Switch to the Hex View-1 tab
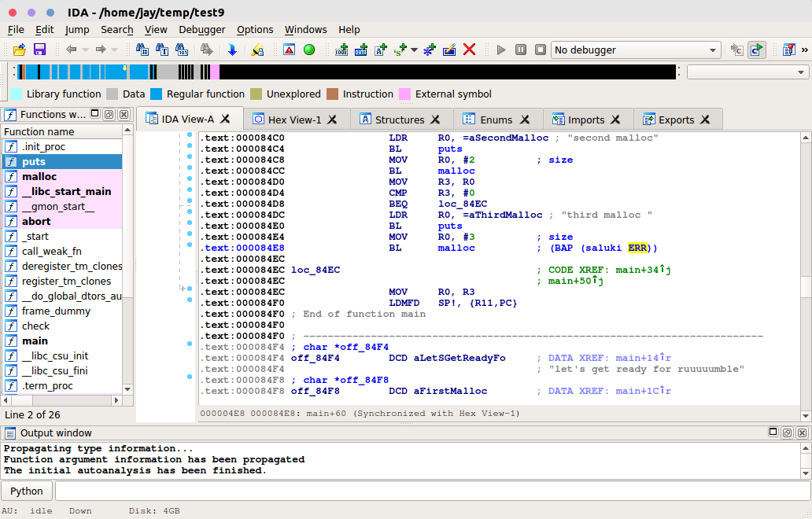 click(294, 120)
